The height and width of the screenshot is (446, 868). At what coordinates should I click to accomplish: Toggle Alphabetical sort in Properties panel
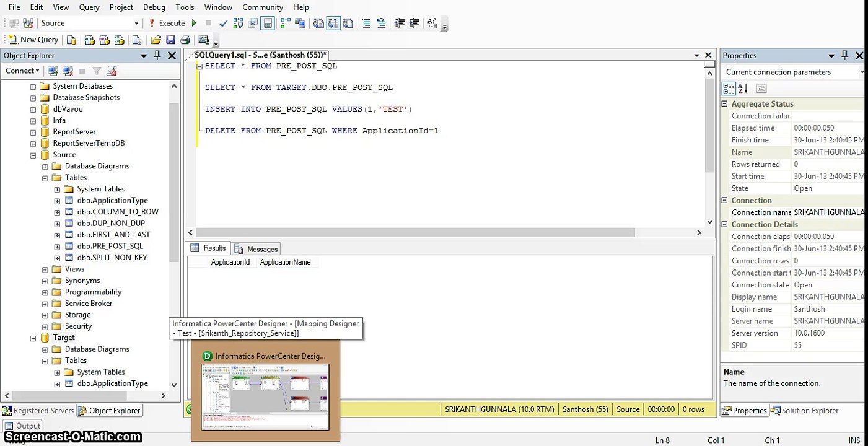click(x=743, y=89)
